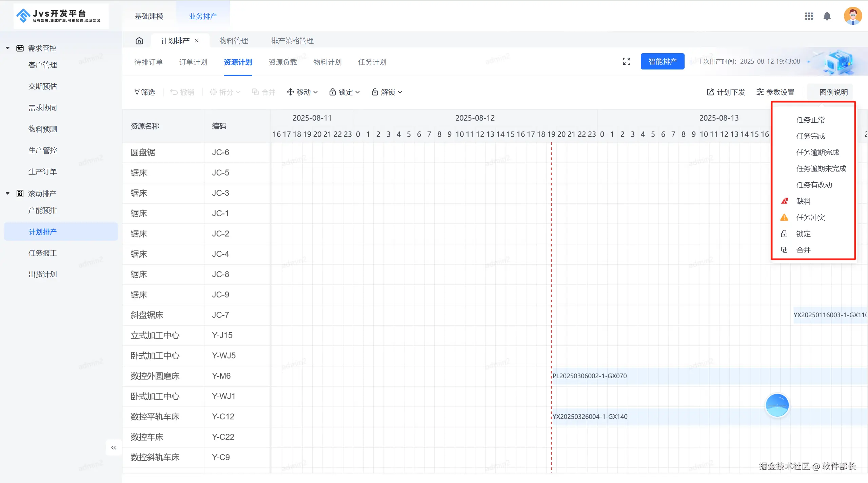Click the home icon tab
This screenshot has width=868, height=483.
tap(139, 41)
